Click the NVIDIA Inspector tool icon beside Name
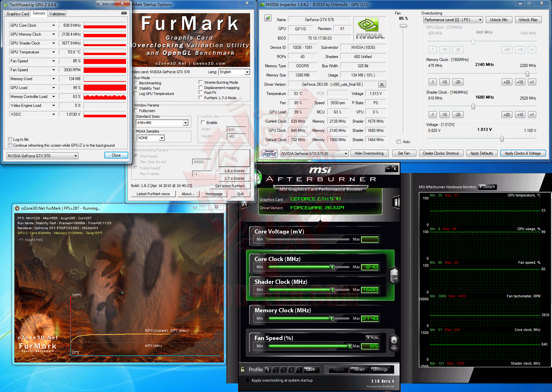 click(x=268, y=18)
